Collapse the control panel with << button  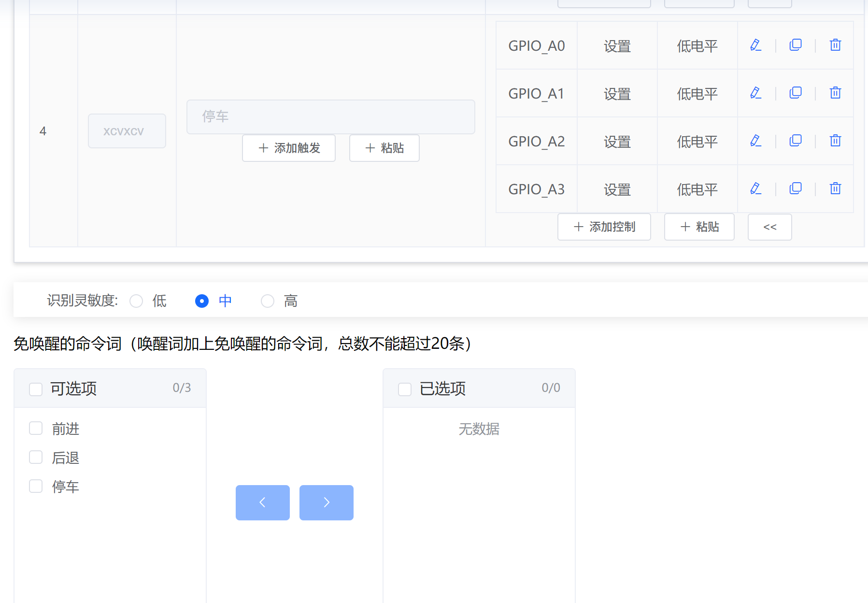click(x=769, y=227)
